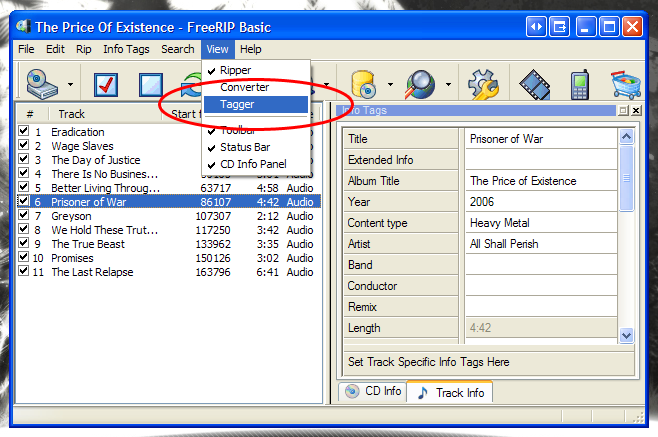Uncheck track 1 Eradication checkbox
The height and width of the screenshot is (437, 658).
coord(24,131)
